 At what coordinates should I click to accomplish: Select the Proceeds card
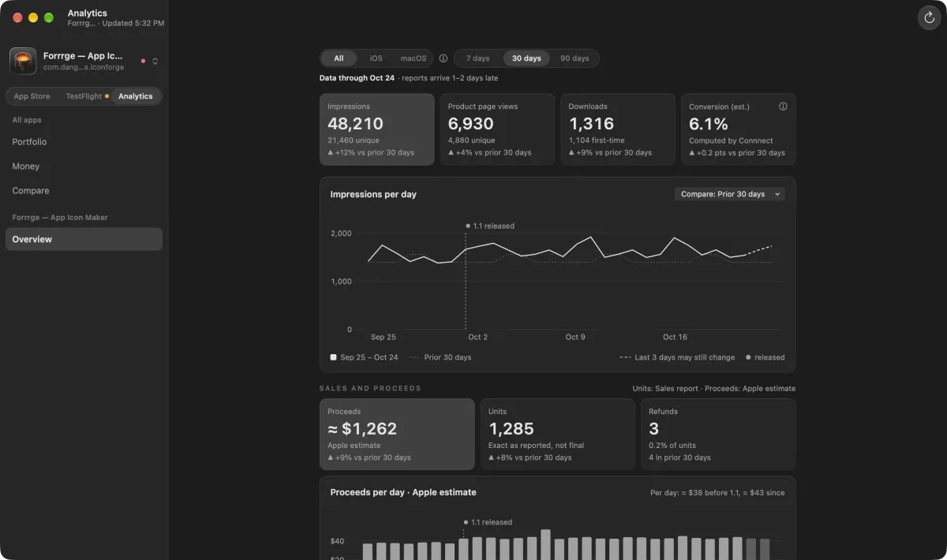click(397, 435)
